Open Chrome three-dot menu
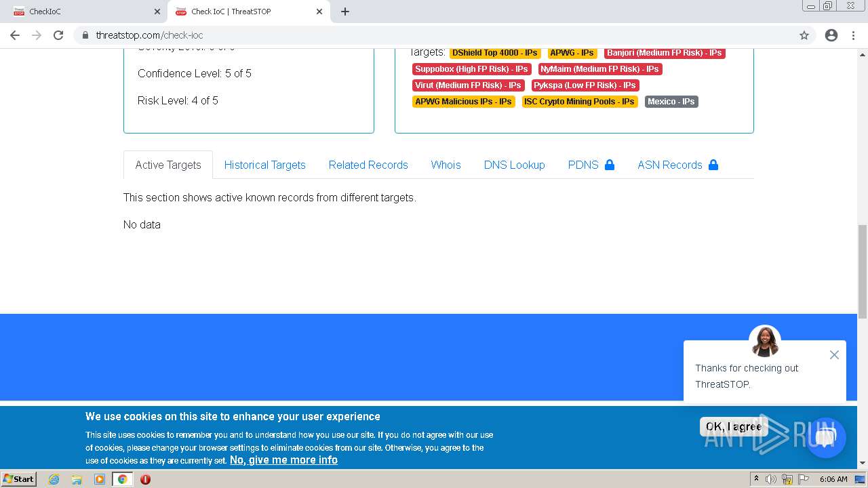 [854, 35]
